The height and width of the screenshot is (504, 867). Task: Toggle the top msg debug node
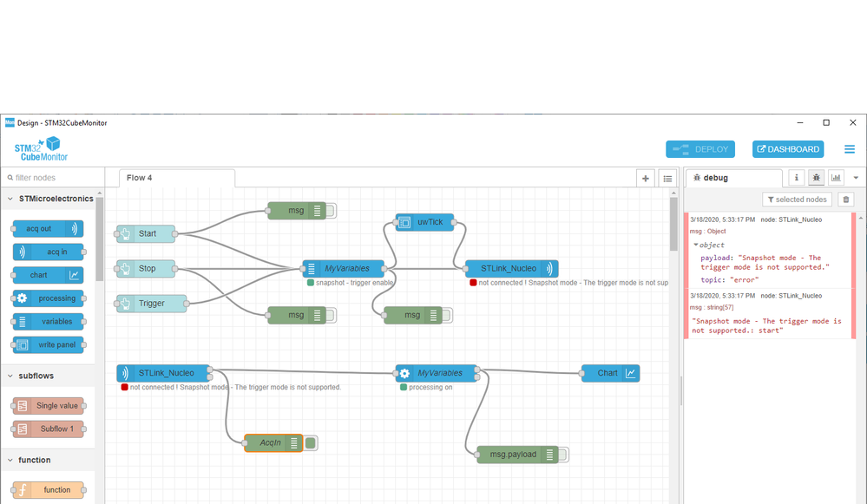tap(331, 211)
